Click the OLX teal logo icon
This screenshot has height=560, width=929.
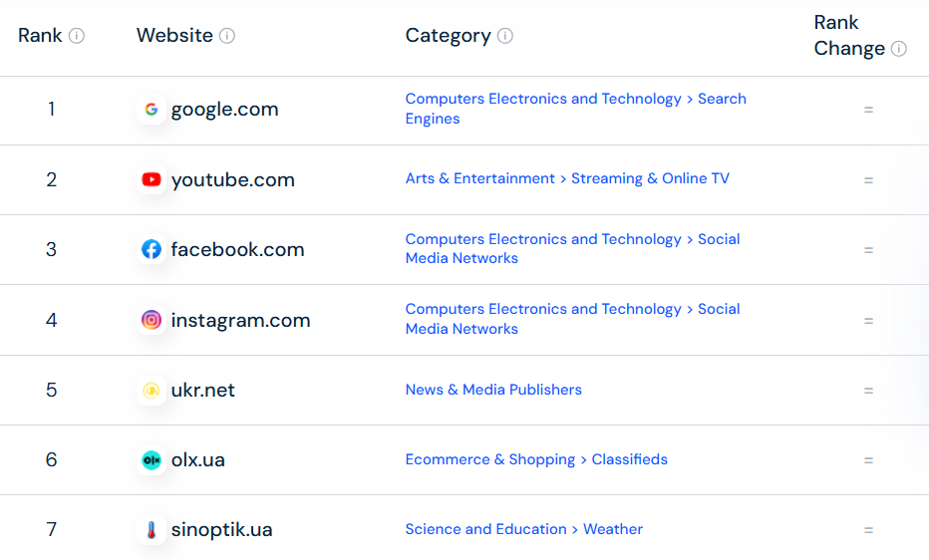point(152,460)
